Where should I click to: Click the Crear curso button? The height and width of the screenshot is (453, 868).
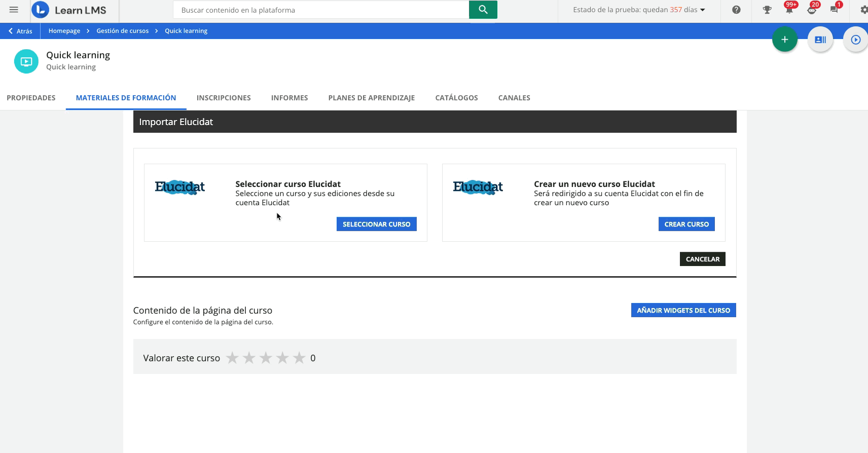[686, 224]
